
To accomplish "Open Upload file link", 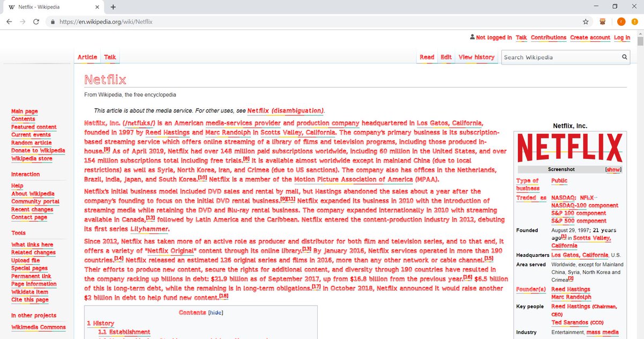I will click(x=25, y=261).
